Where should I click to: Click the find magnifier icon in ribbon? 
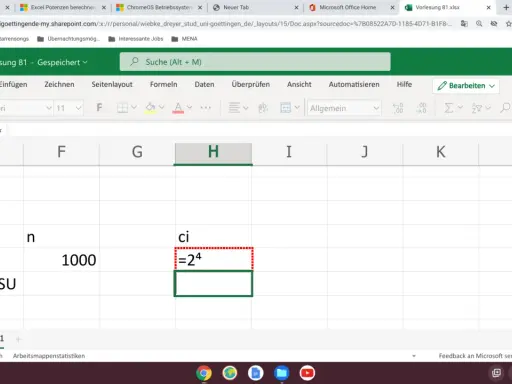pos(505,108)
